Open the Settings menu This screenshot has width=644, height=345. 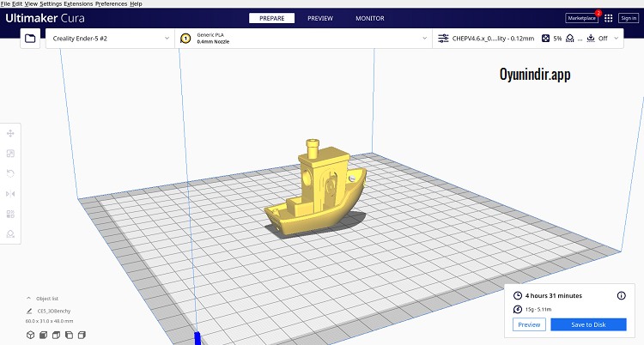[x=51, y=3]
